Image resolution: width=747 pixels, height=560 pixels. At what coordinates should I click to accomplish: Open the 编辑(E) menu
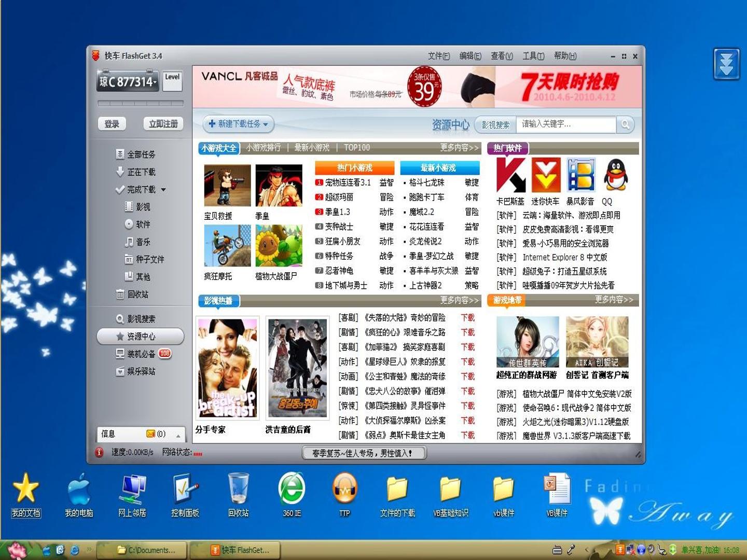pos(471,56)
